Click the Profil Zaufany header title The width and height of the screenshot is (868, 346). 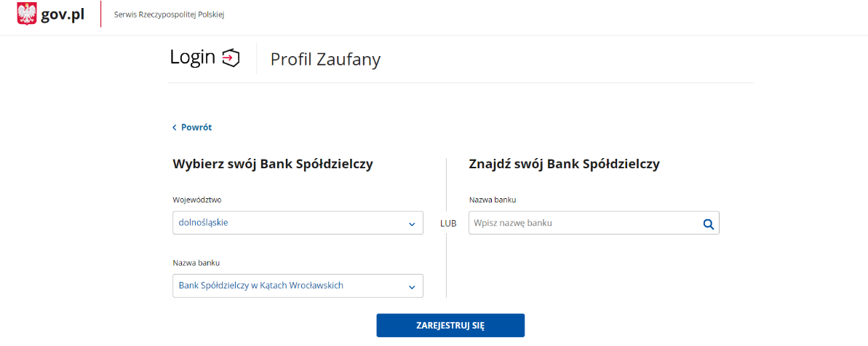point(325,59)
